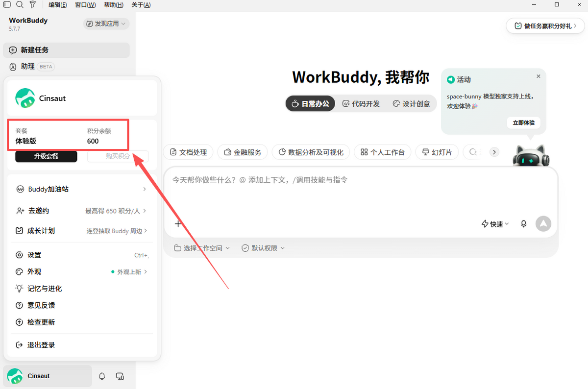Click the filter funnel icon in title bar

pos(32,4)
